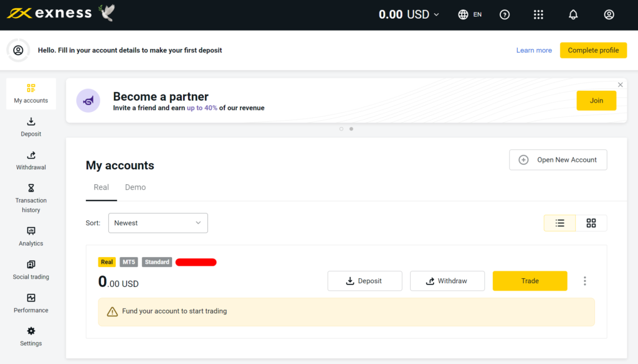Expand the 0.00 USD balance dropdown
The width and height of the screenshot is (638, 364).
409,15
